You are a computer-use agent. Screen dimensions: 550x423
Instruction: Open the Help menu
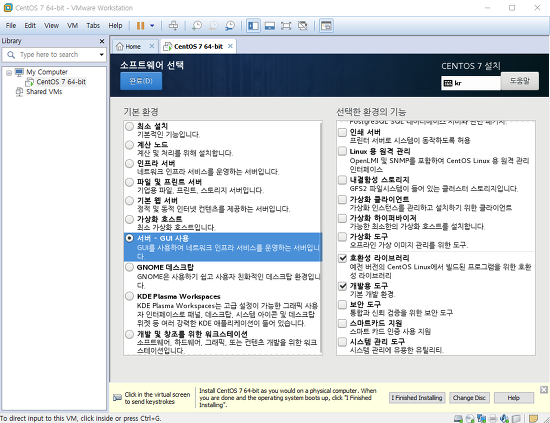click(x=115, y=26)
